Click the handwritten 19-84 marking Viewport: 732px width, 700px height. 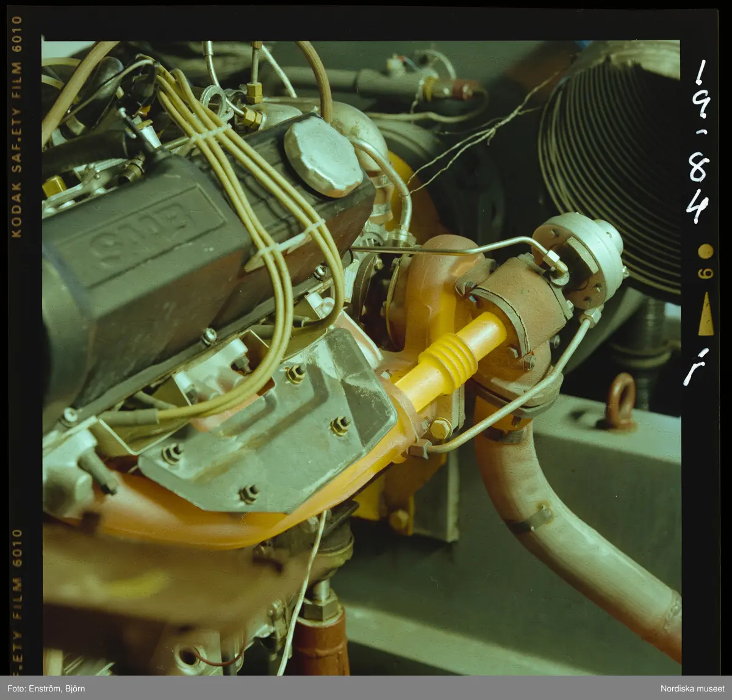coord(700,142)
